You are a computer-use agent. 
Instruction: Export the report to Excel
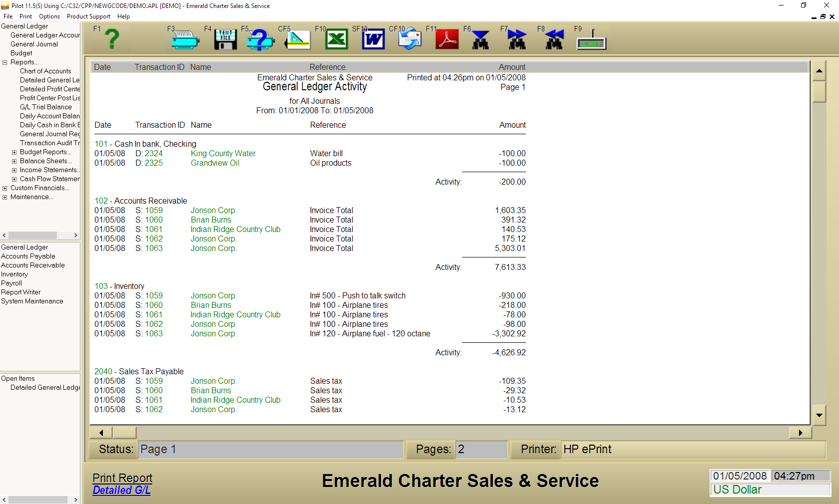[336, 39]
